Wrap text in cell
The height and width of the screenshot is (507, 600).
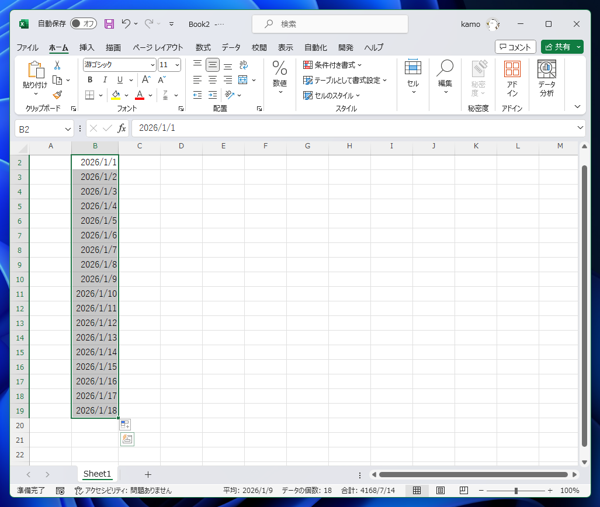(243, 65)
